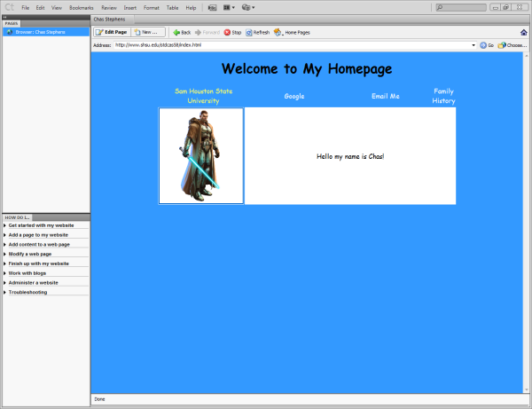This screenshot has height=409, width=532.
Task: Expand Get started with my website
Action: 41,225
